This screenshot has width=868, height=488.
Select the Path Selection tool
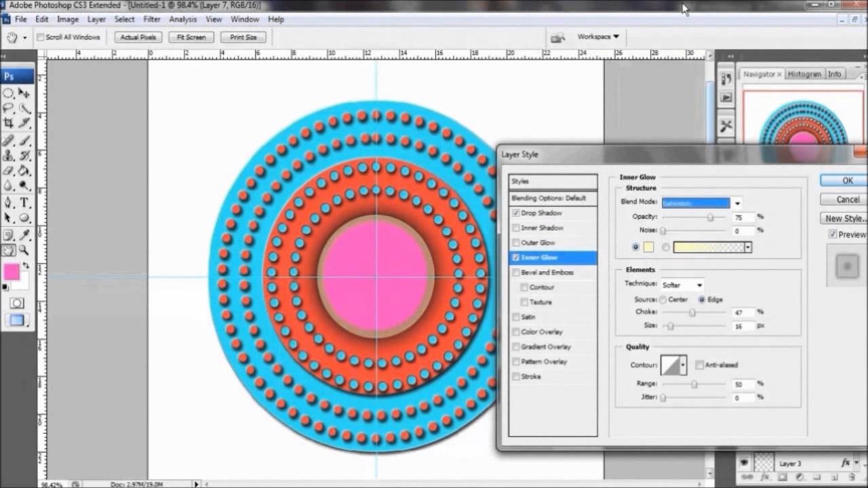[x=9, y=218]
